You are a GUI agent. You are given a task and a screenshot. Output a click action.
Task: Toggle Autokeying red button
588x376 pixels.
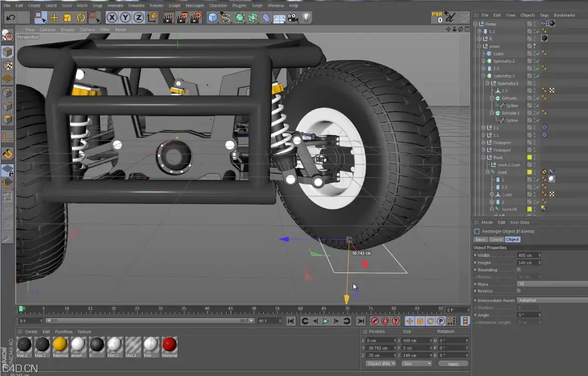click(x=385, y=321)
